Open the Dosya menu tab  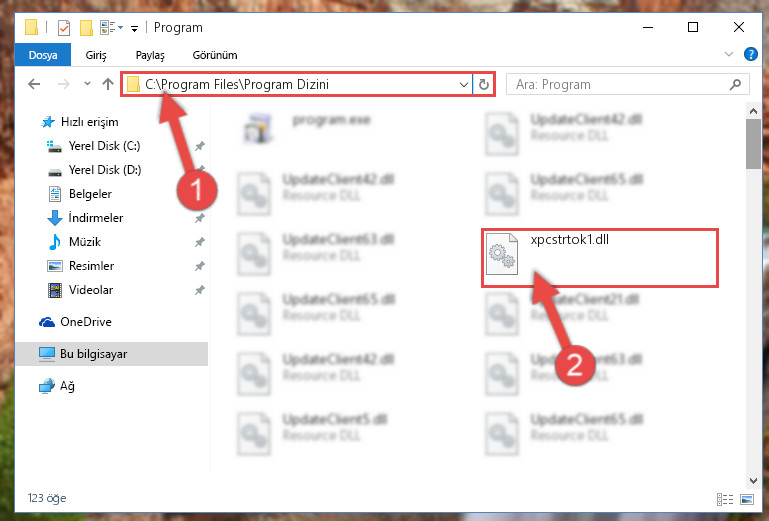[x=43, y=55]
